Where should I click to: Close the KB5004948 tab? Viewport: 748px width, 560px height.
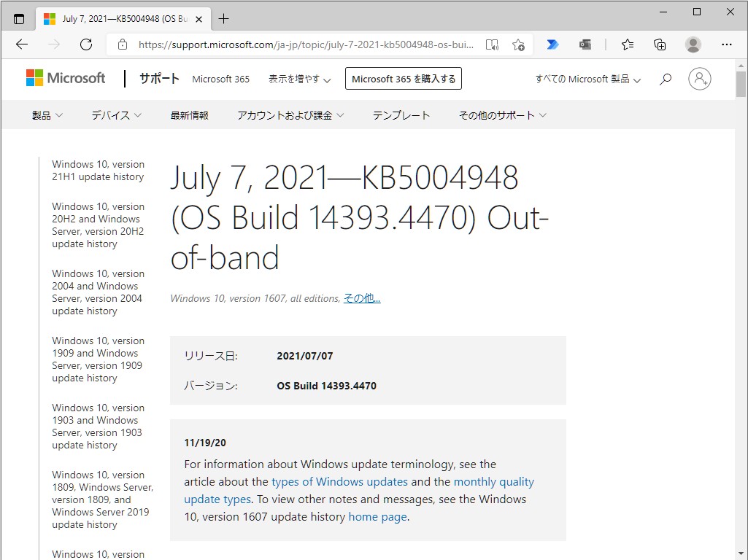point(199,19)
